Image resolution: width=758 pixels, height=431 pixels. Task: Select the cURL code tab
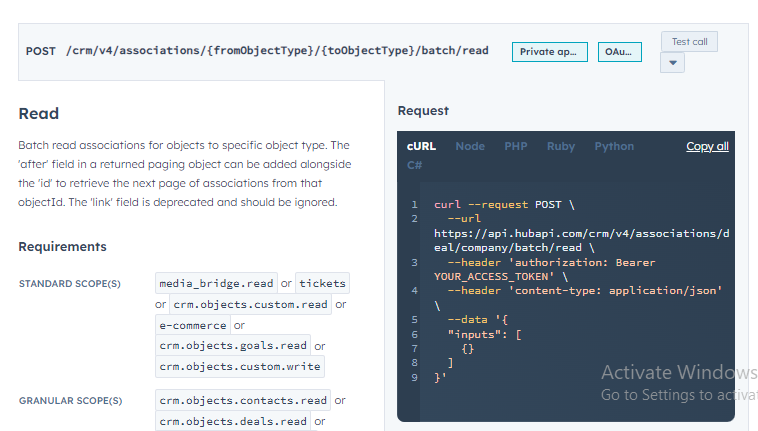pos(421,146)
